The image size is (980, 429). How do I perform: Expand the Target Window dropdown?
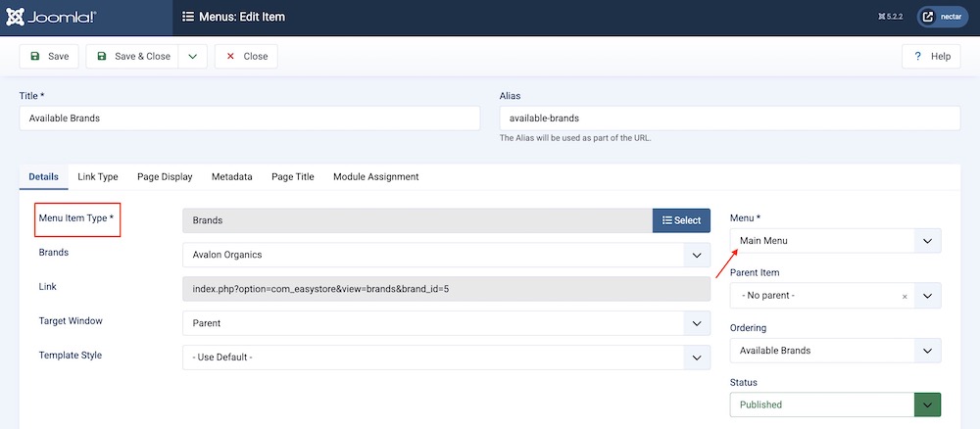[446, 323]
